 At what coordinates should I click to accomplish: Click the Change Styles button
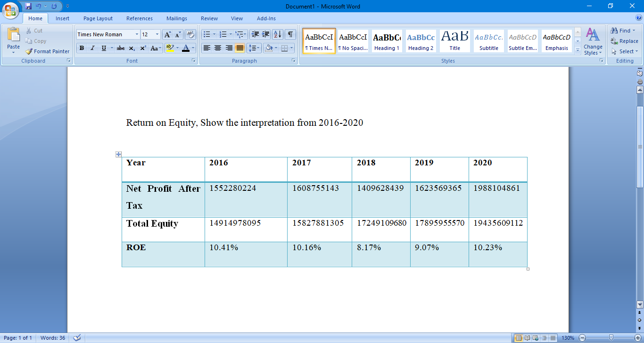(x=593, y=41)
